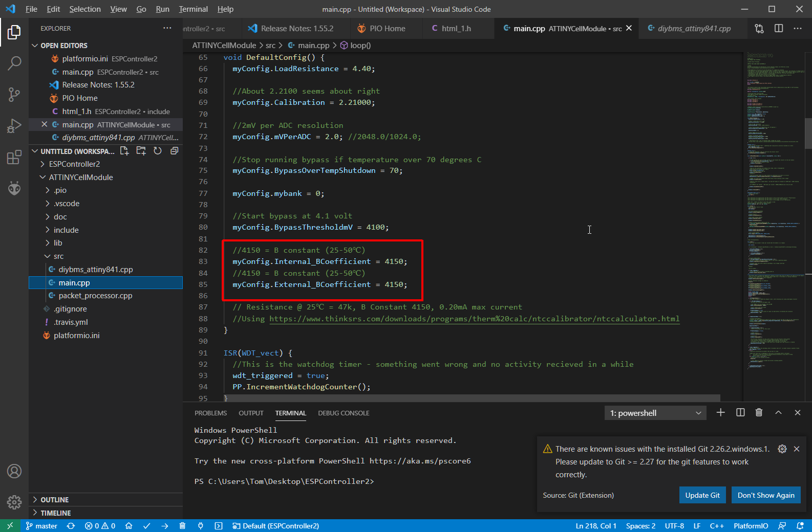
Task: Open the Source Control view
Action: tap(14, 94)
